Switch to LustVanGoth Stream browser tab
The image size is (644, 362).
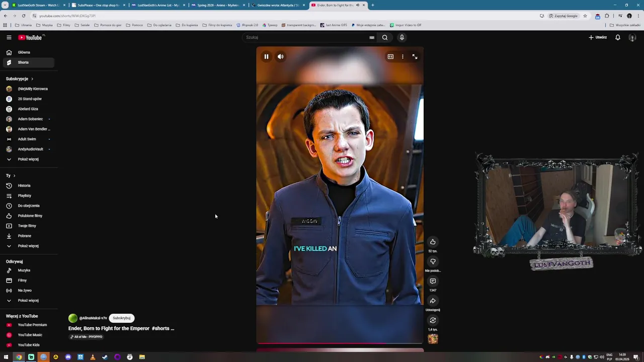pos(36,5)
